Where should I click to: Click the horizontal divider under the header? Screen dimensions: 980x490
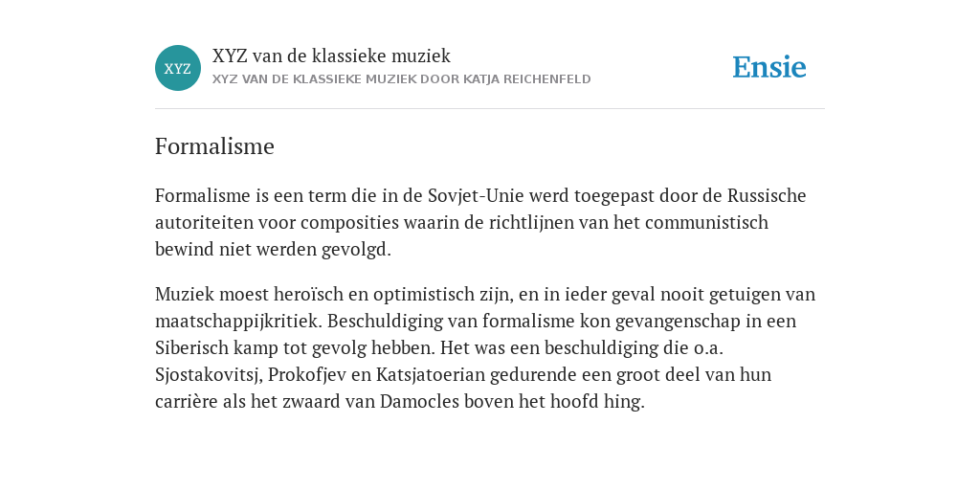tap(490, 109)
